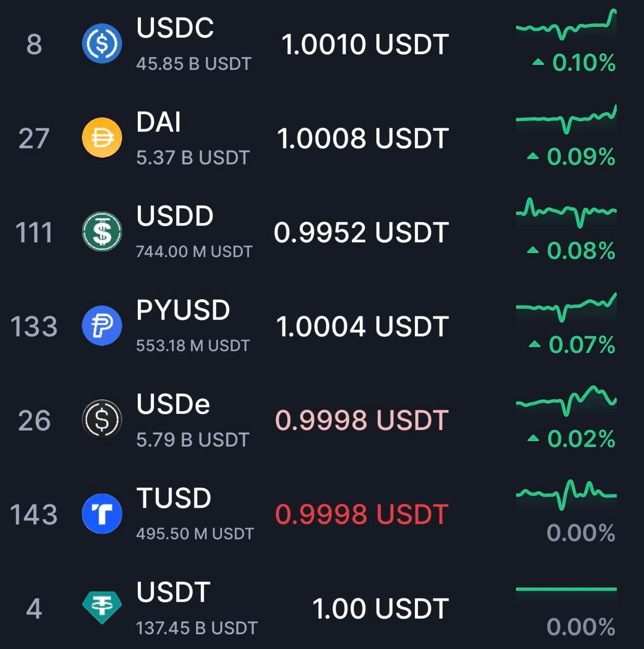
Task: Click the 0.07% change for PYUSD
Action: [x=572, y=345]
